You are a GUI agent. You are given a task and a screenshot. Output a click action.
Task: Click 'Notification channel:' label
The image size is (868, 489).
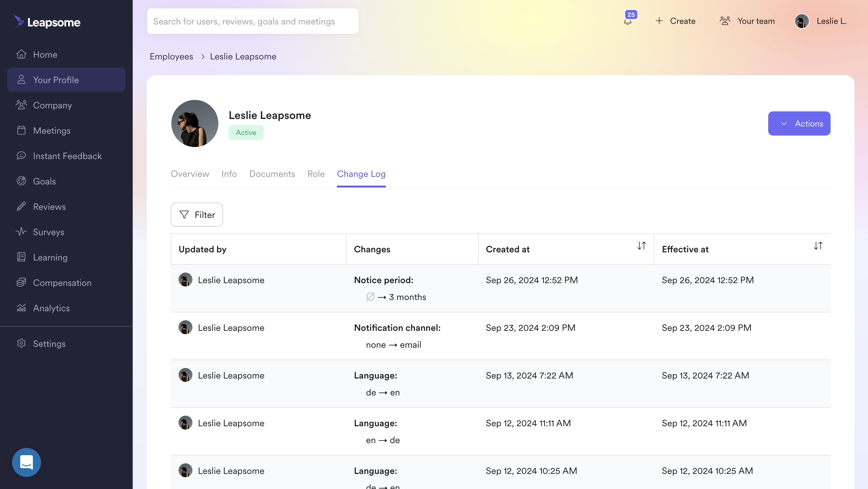[397, 328]
